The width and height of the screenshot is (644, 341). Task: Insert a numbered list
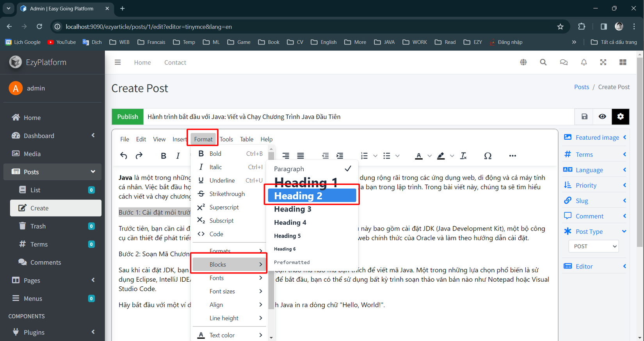click(364, 156)
